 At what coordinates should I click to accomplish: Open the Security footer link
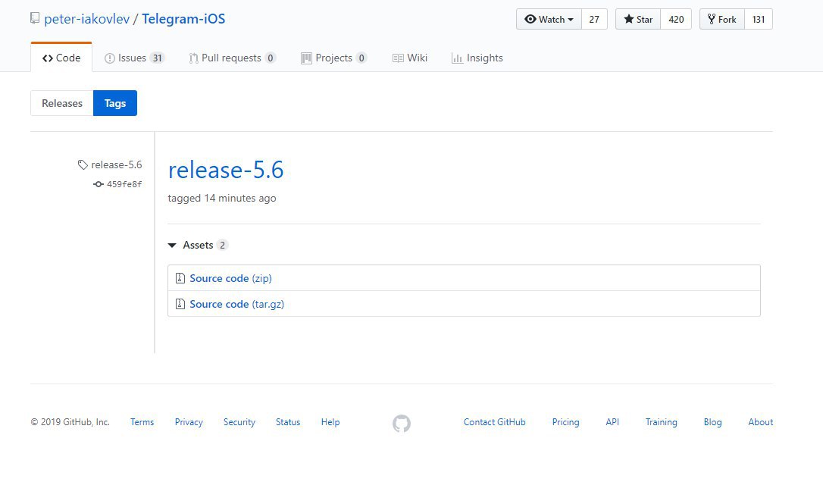click(x=239, y=422)
